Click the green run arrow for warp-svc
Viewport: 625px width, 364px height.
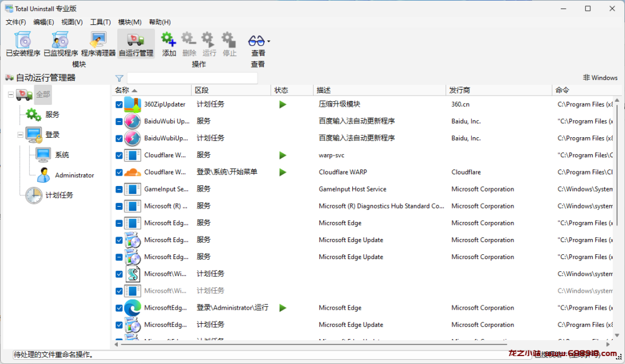click(283, 155)
